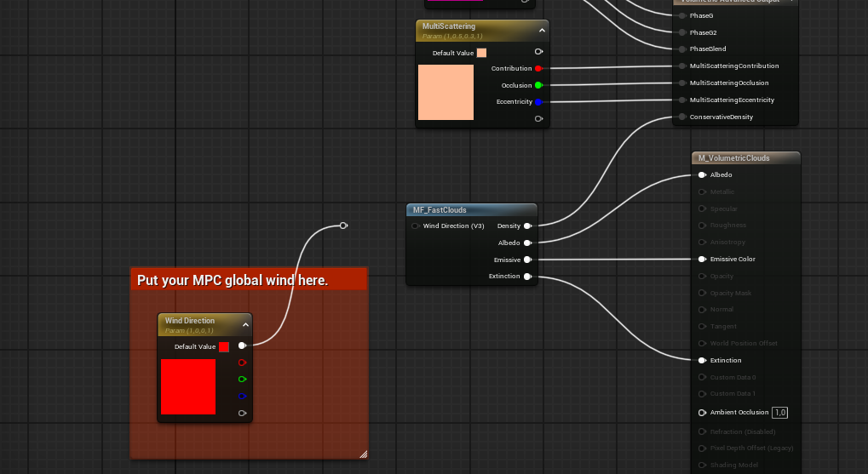Click Wind Direction (V3) input pin
The image size is (868, 474).
click(x=415, y=226)
